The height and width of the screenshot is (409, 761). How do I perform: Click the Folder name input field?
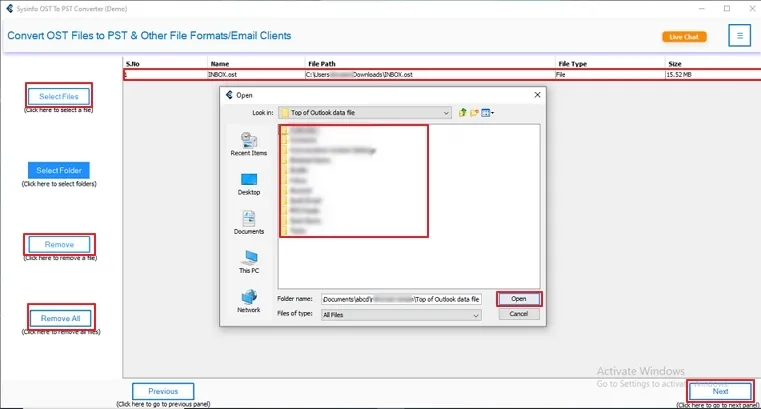click(x=401, y=299)
